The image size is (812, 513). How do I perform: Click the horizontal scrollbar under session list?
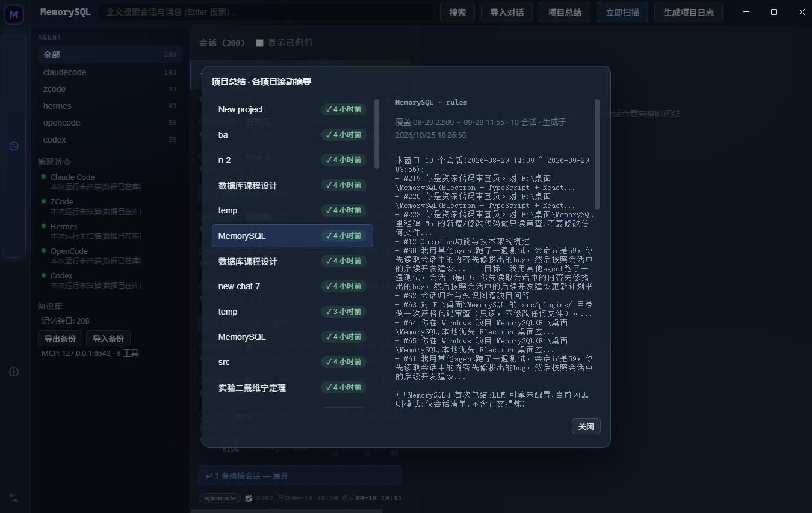(x=287, y=511)
